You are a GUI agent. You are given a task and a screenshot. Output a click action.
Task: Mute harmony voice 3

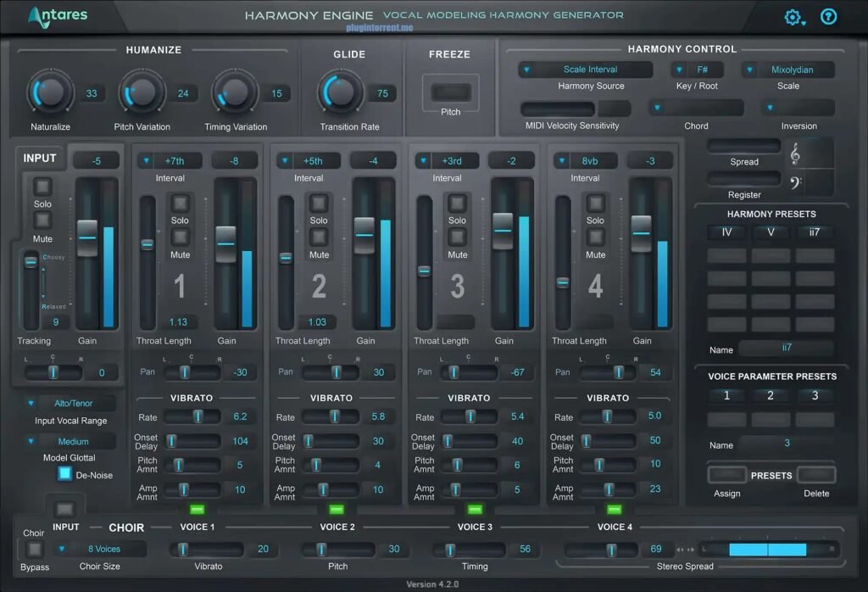coord(457,237)
